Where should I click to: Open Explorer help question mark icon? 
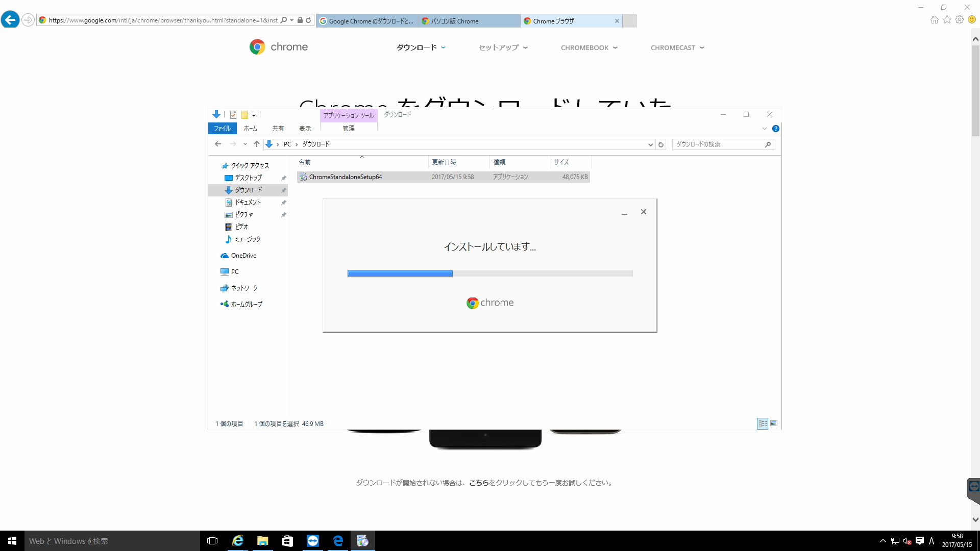pos(776,129)
